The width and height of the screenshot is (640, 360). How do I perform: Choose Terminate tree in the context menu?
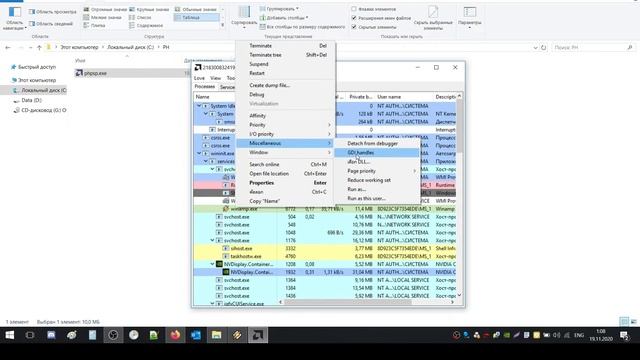[286, 55]
